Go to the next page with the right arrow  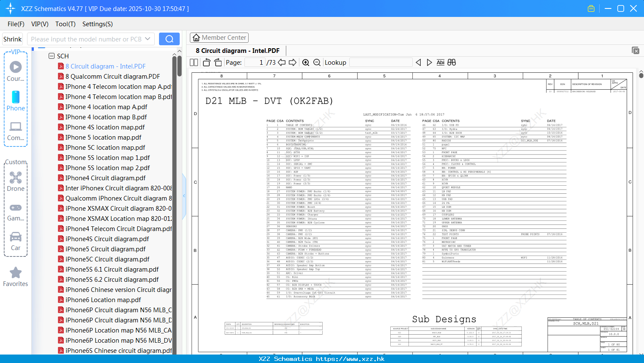pyautogui.click(x=293, y=63)
